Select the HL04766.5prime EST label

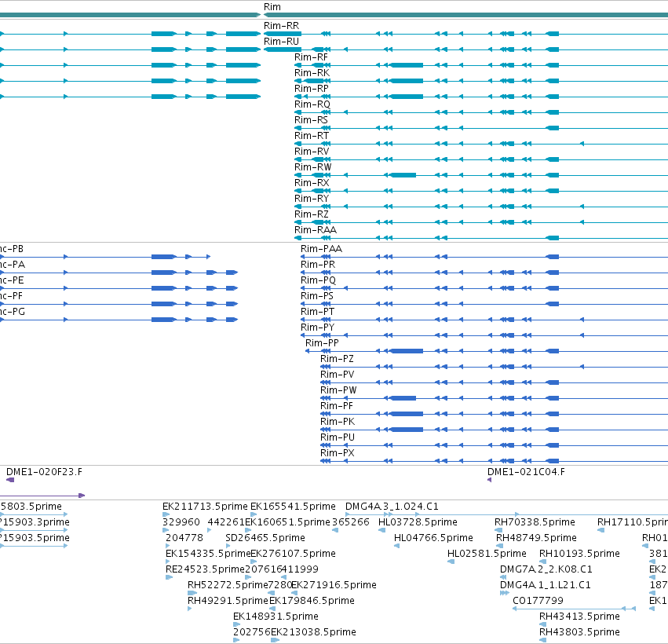433,538
